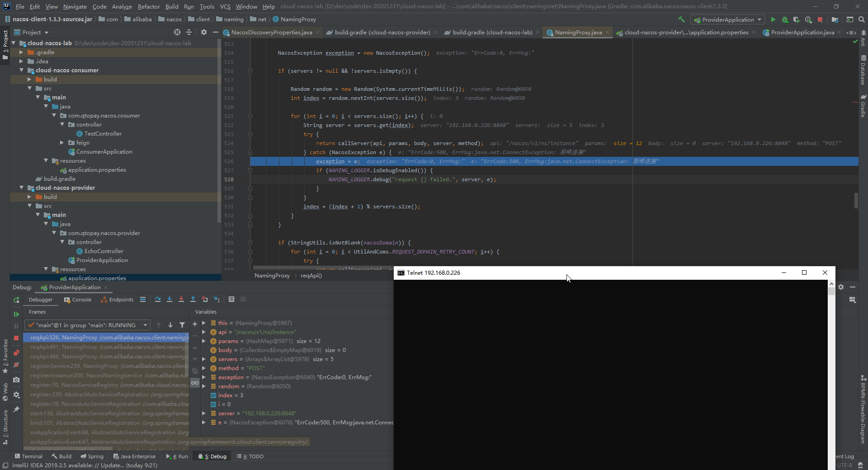
Task: Click Step Into in the debug toolbar
Action: tap(170, 299)
